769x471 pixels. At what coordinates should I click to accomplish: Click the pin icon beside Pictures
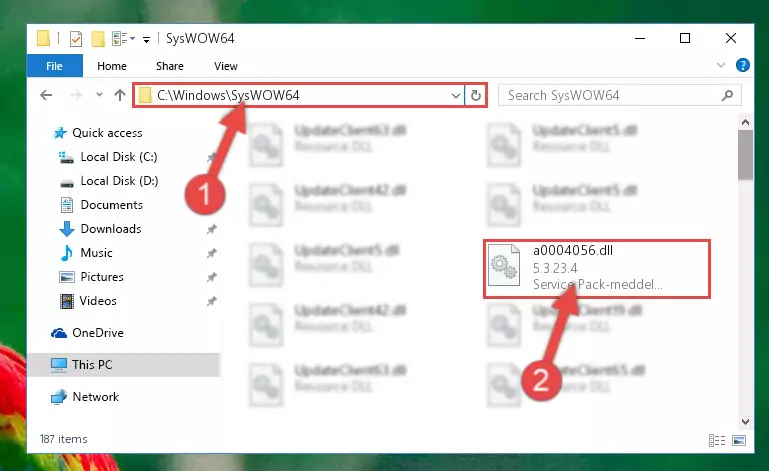pos(211,277)
